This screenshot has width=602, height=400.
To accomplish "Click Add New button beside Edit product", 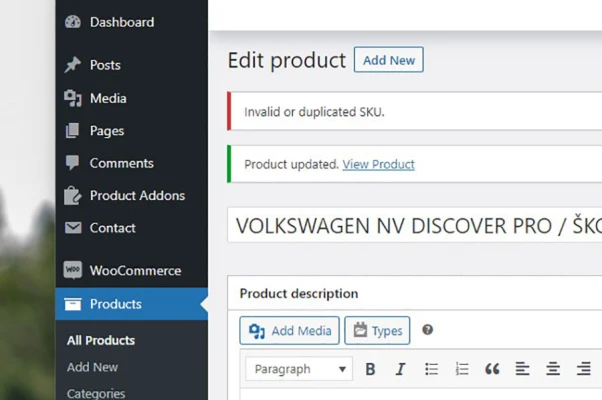I will [389, 60].
